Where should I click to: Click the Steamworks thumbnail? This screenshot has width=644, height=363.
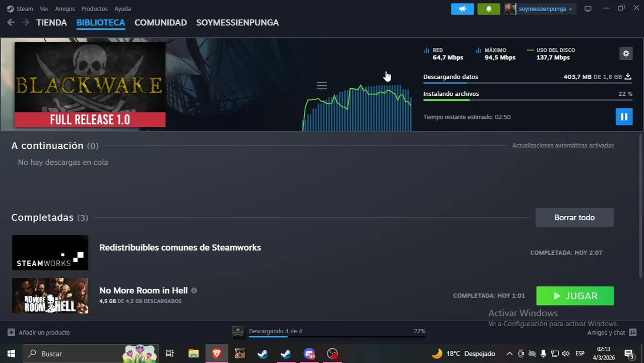point(50,253)
